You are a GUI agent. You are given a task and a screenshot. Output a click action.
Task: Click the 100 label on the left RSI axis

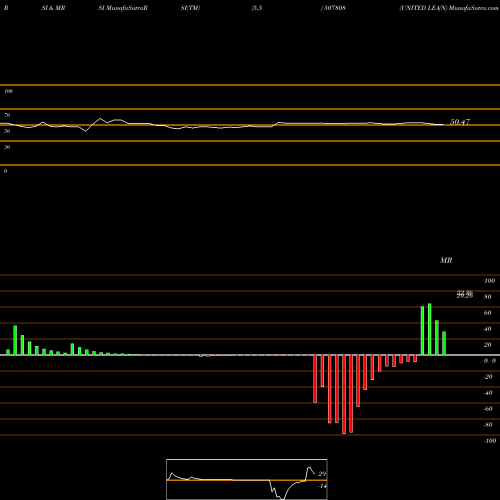tap(8, 91)
